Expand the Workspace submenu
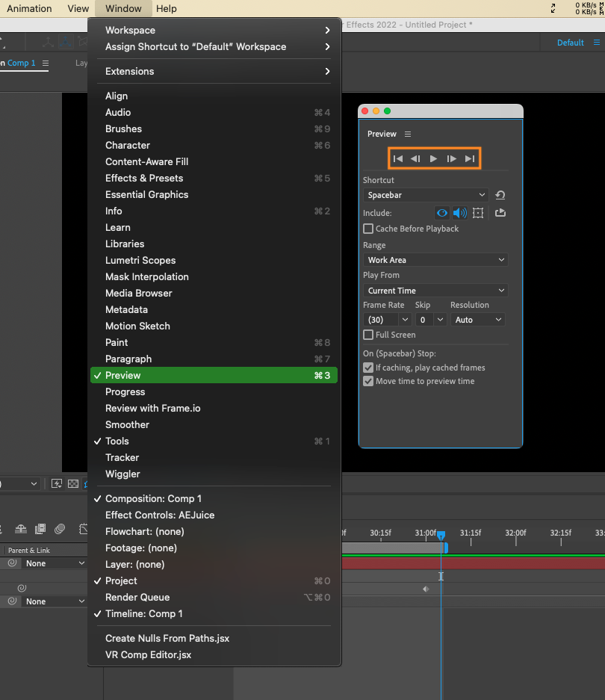This screenshot has height=700, width=605. tap(217, 31)
